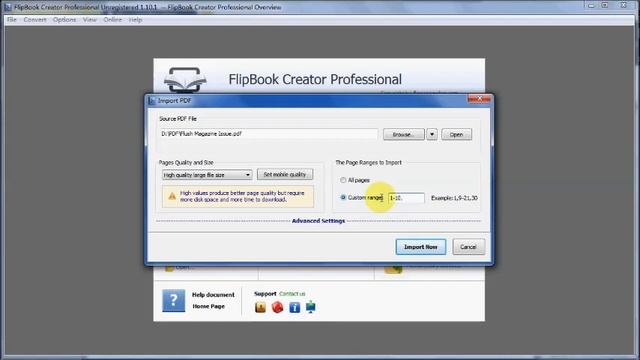Click the Import PDF dialog title icon
Viewport: 640px width, 360px height.
pyautogui.click(x=152, y=101)
